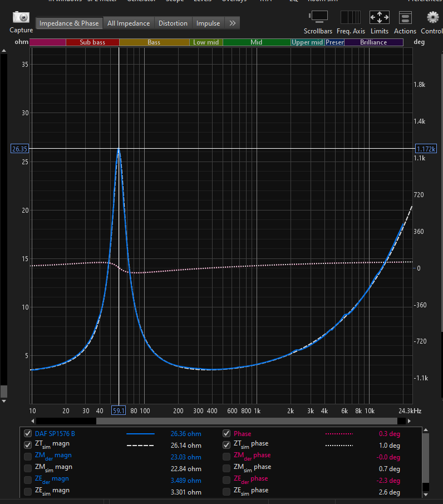Toggle the Scrollbars monitor icon
Viewport: 443px width, 504px height.
tap(318, 17)
